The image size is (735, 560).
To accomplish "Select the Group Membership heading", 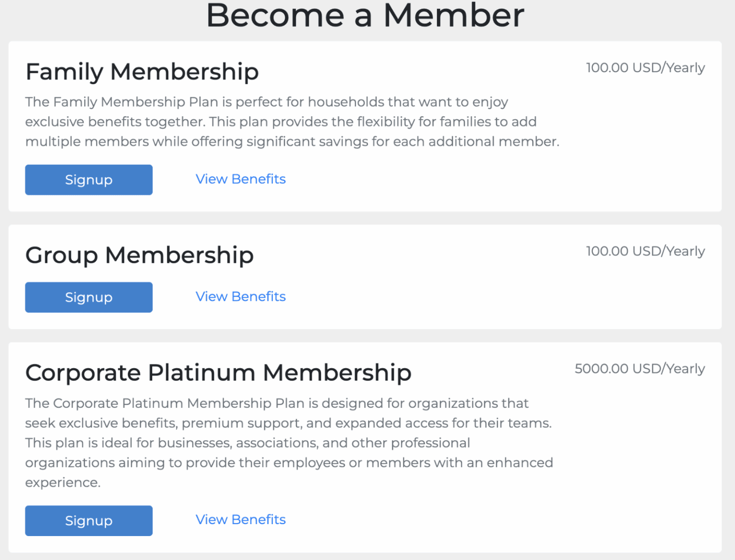I will coord(139,255).
